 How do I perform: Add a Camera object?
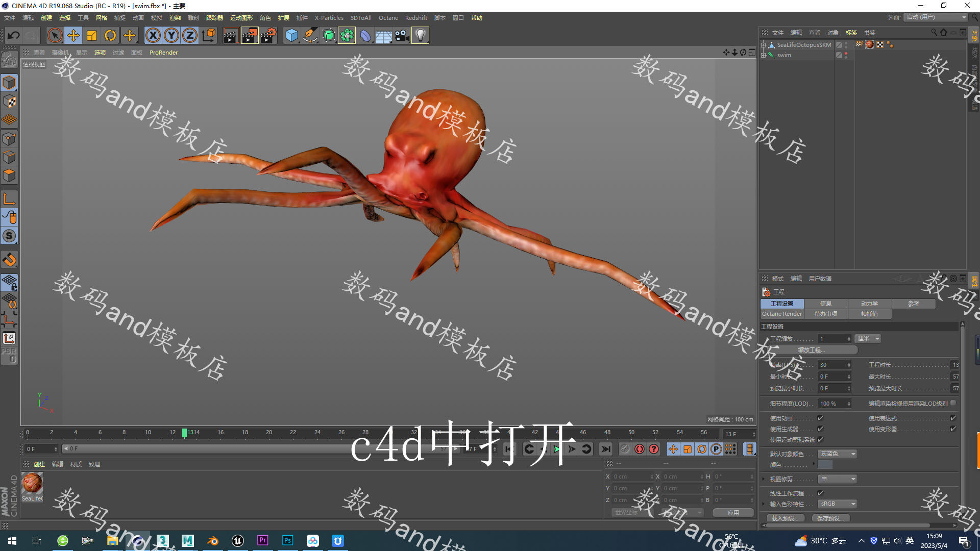(402, 35)
